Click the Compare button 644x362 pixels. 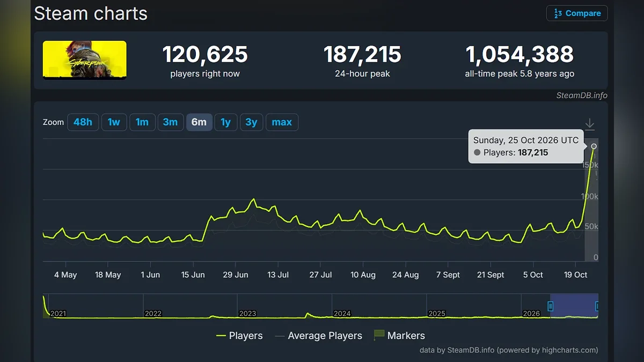577,13
